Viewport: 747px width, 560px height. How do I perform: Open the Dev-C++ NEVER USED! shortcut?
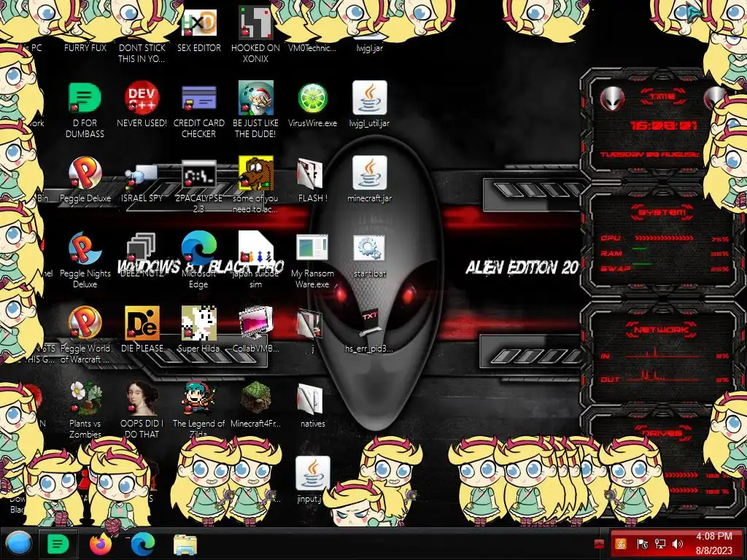142,98
